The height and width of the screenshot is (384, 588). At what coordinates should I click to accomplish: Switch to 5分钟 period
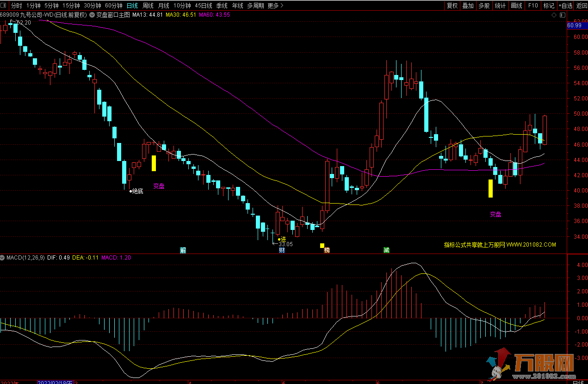(51, 6)
